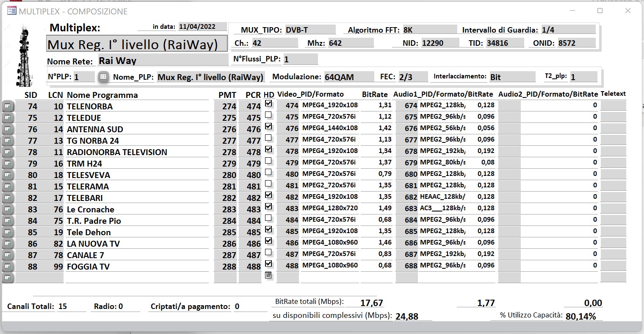The height and width of the screenshot is (334, 644).
Task: Open the record button for TELEBARI row
Action: pos(8,198)
